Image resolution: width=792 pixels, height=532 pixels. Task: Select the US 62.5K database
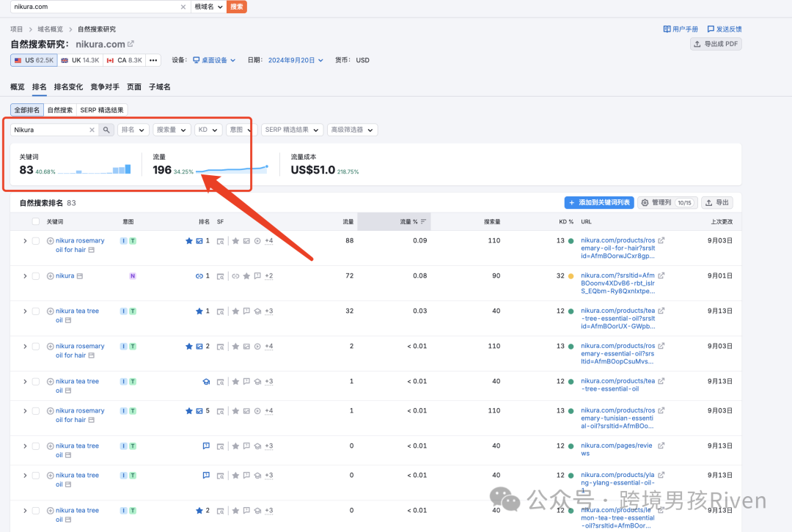pos(34,60)
